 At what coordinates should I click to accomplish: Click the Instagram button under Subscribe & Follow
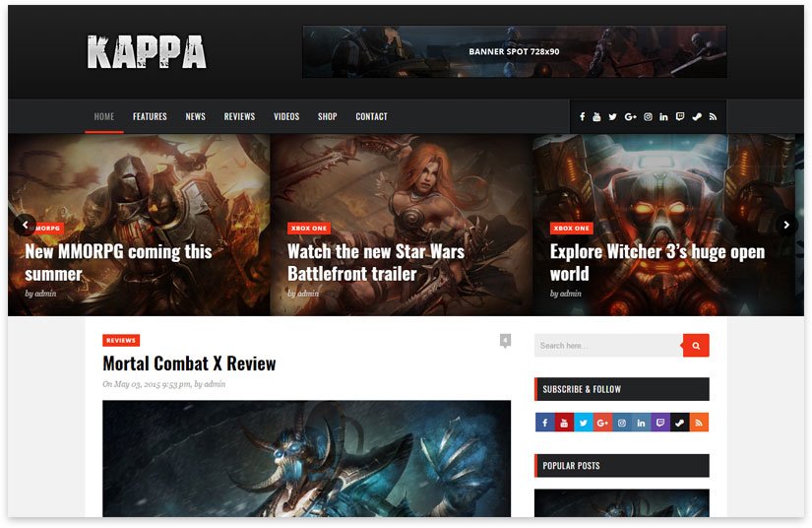point(621,423)
